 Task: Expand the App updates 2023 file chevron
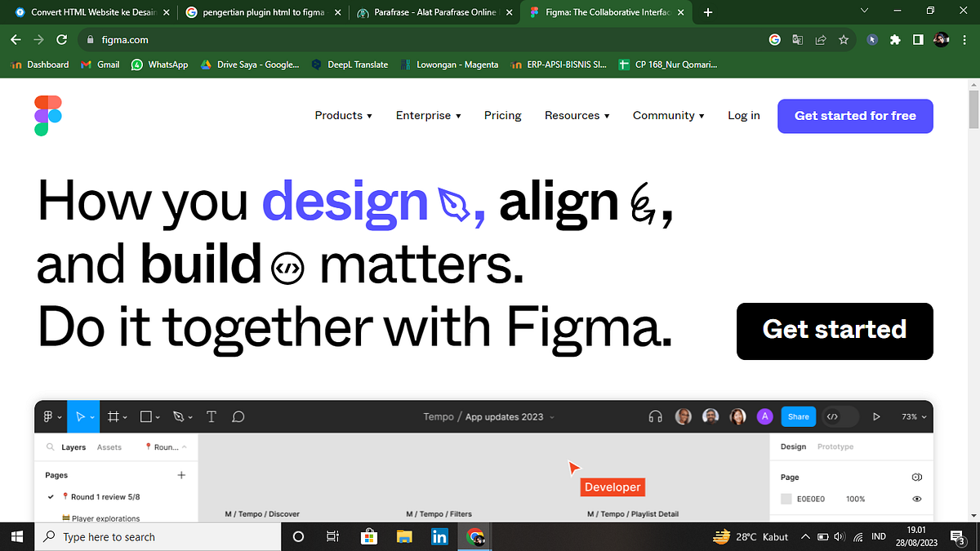[553, 416]
